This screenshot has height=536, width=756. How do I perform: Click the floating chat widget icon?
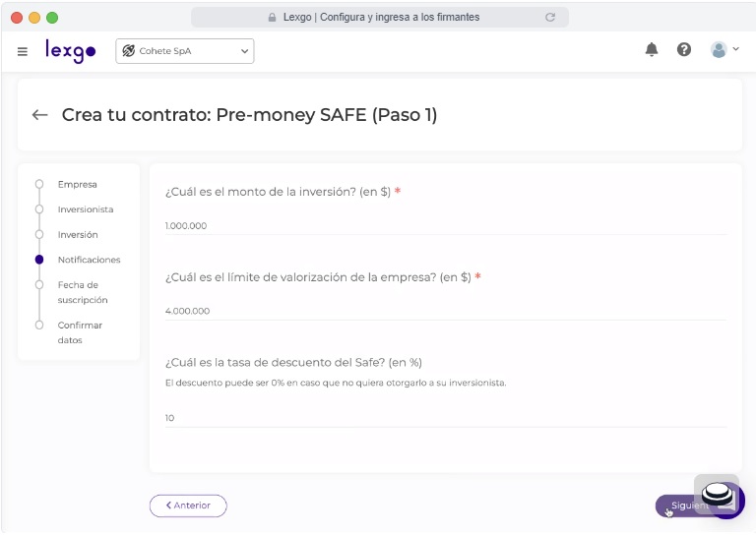717,494
